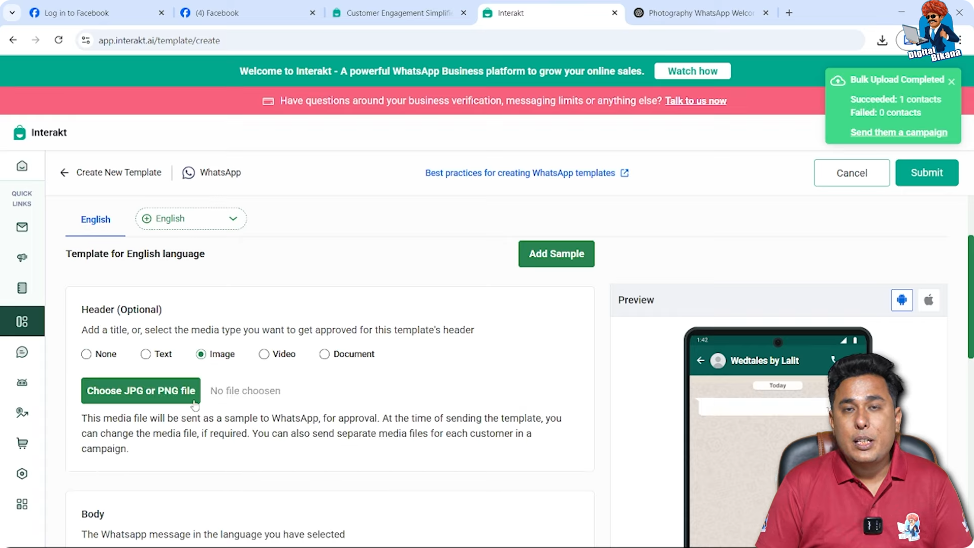The width and height of the screenshot is (974, 548).
Task: Click the Add Sample button
Action: point(557,253)
